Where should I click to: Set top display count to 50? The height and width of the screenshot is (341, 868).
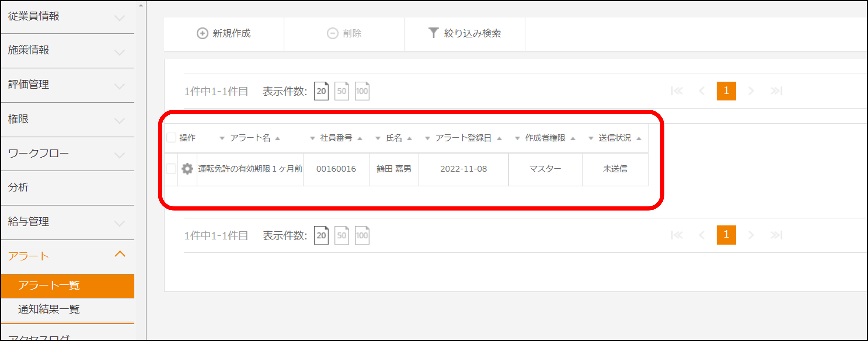(x=341, y=91)
